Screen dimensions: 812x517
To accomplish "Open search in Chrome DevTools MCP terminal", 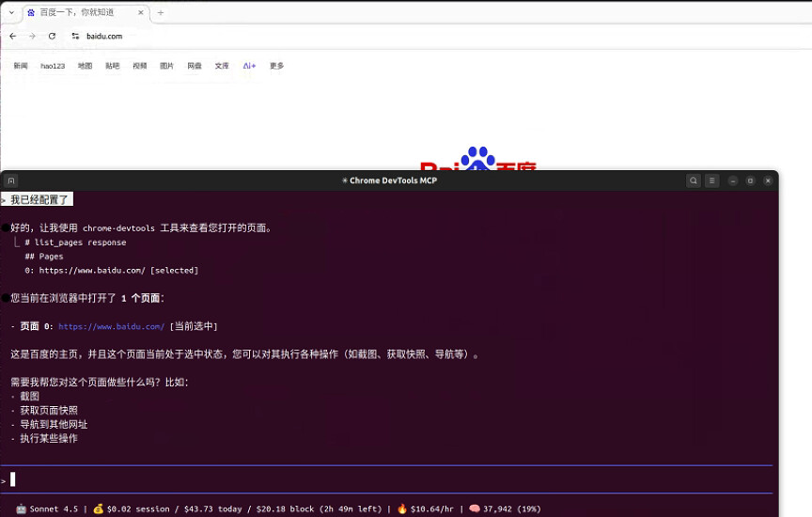I will pyautogui.click(x=694, y=180).
